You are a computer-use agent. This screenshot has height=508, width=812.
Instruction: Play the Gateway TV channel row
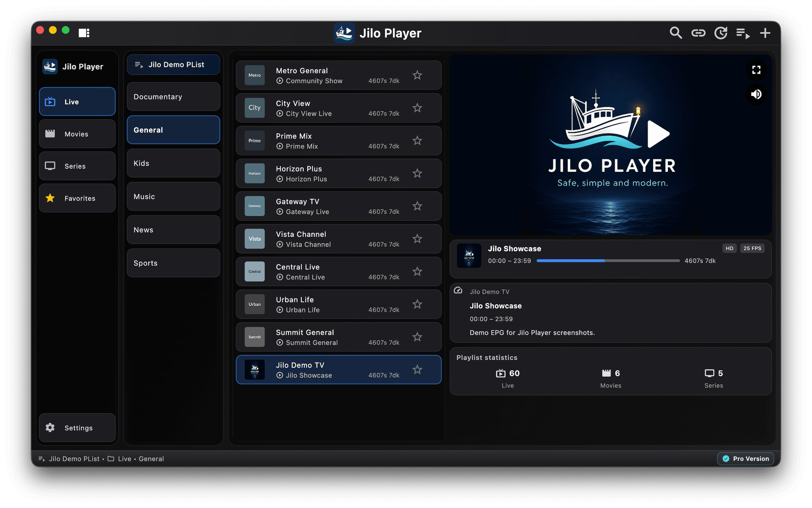click(339, 206)
